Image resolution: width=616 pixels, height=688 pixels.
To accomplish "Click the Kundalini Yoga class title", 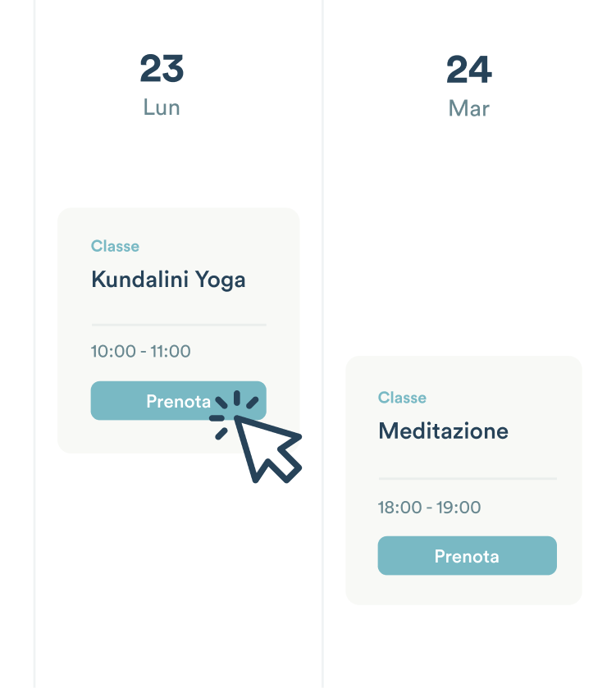I will (x=167, y=280).
